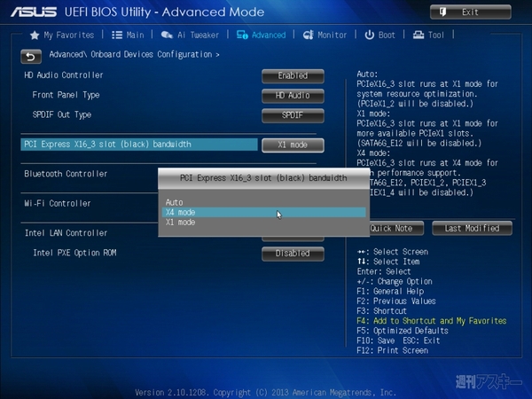Click the Ai Tweaker icon
532x399 pixels.
pos(167,35)
